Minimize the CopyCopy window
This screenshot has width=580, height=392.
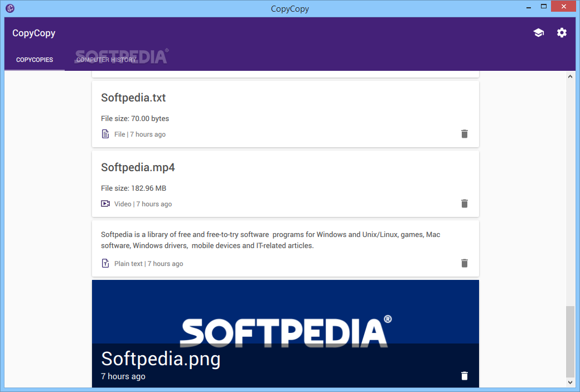tap(529, 7)
